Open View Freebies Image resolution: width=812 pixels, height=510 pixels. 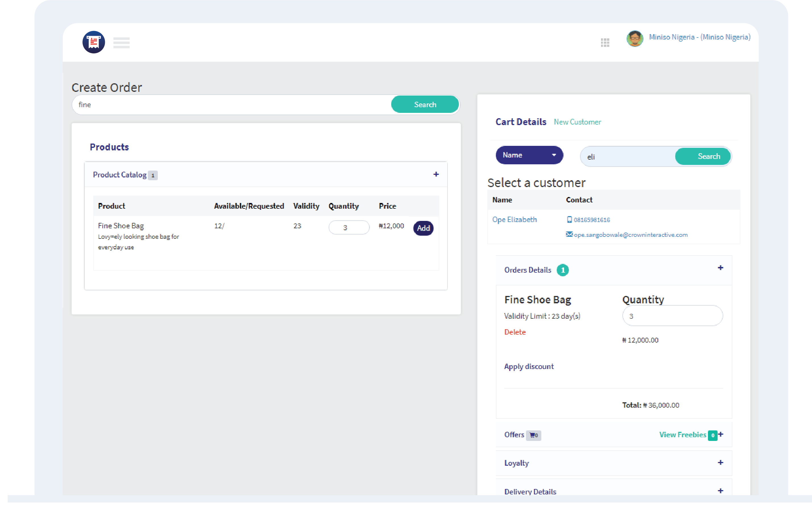tap(683, 435)
